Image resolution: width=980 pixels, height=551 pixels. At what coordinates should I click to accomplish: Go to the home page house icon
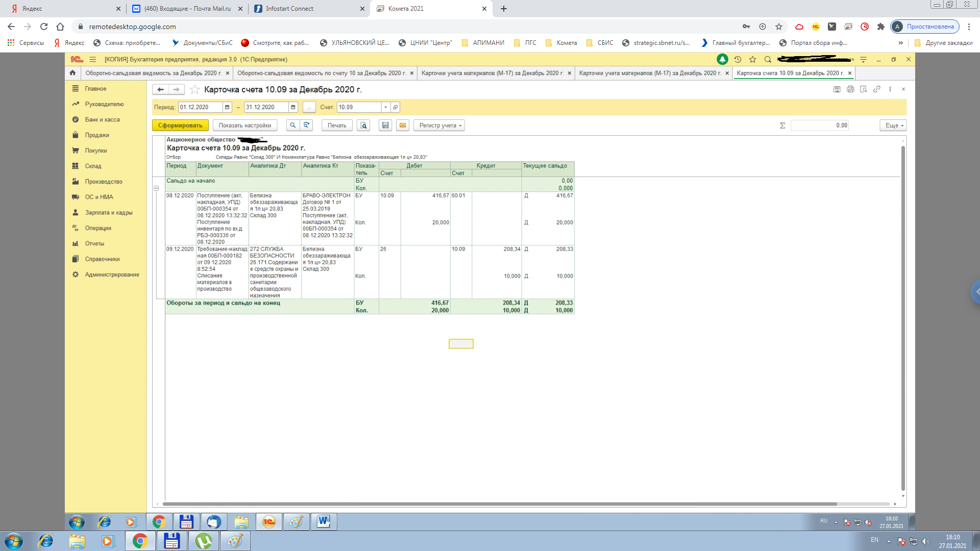tap(72, 73)
